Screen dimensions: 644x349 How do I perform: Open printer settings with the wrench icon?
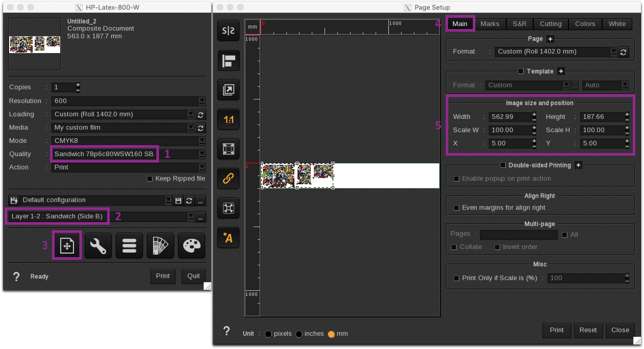point(98,245)
